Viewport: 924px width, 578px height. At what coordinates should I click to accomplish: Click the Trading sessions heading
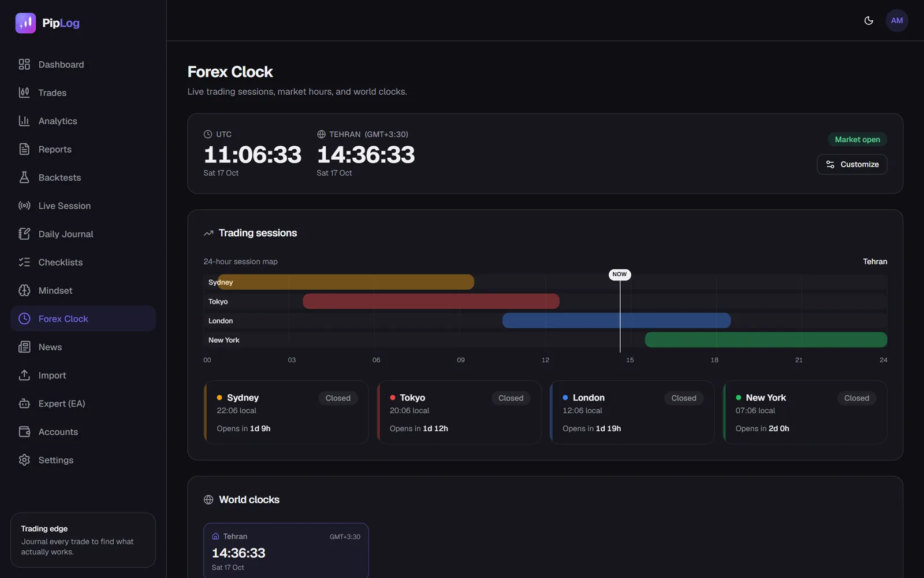[x=258, y=233]
